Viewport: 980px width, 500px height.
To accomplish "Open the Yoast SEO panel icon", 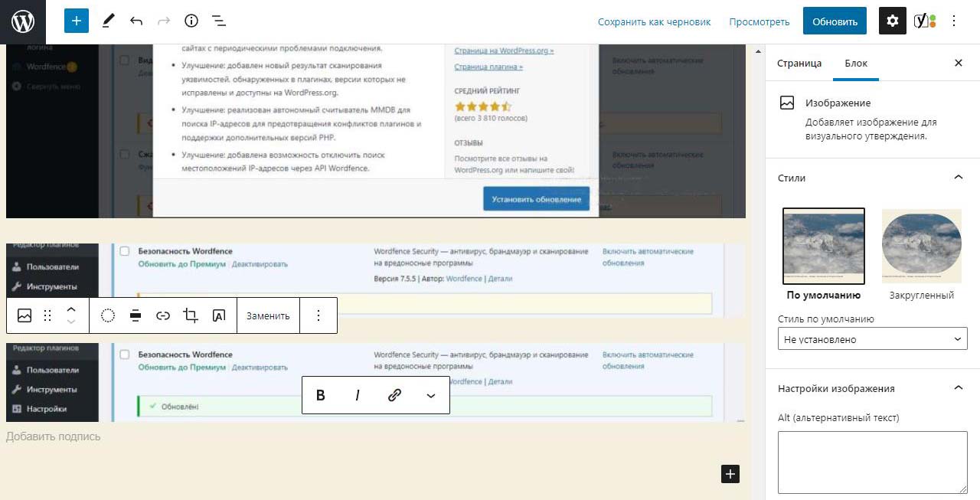I will tap(925, 21).
